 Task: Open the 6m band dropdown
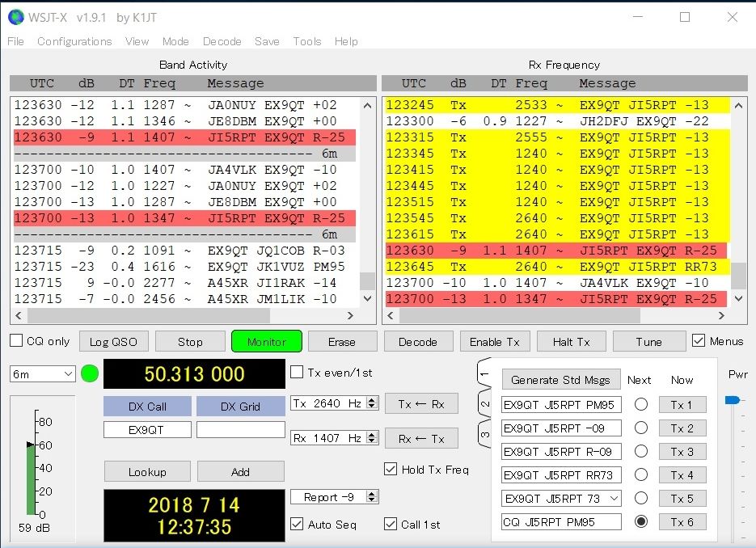tap(42, 374)
